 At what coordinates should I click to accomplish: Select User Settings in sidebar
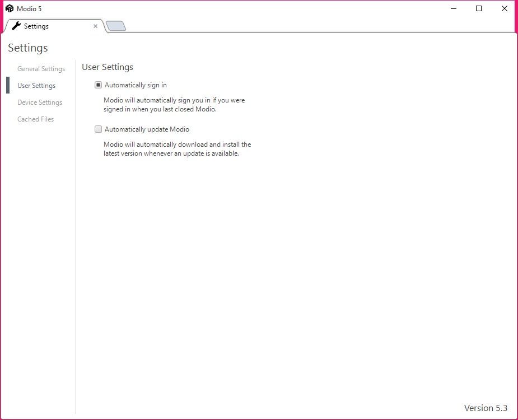[36, 86]
